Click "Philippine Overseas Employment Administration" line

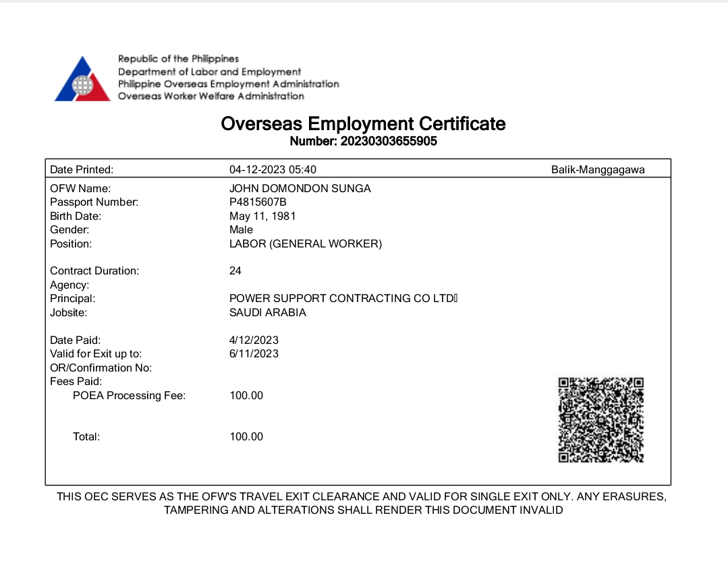(229, 84)
